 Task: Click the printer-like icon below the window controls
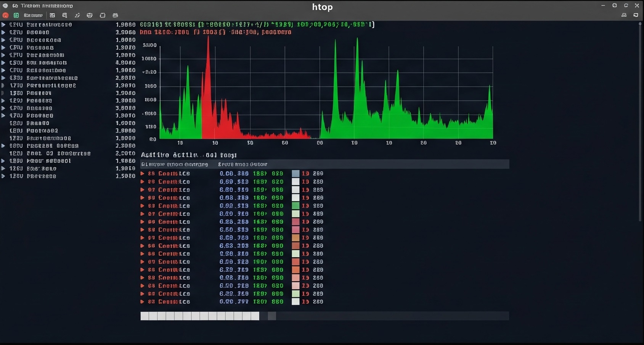point(624,15)
